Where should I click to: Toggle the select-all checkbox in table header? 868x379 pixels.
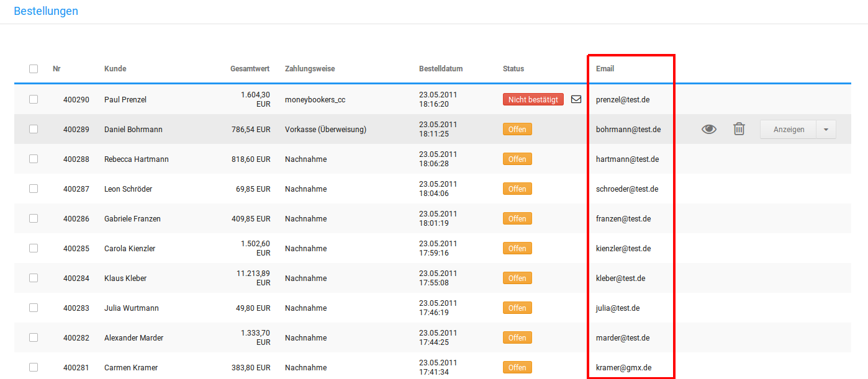[34, 69]
